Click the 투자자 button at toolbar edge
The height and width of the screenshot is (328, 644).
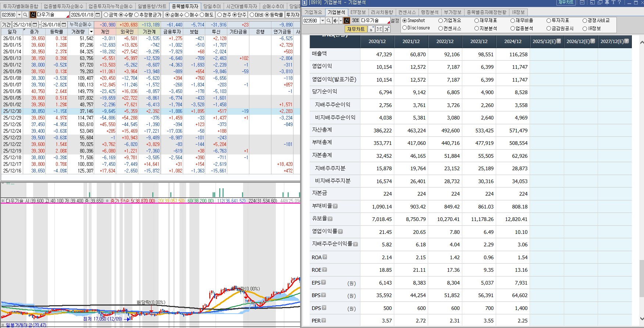[293, 15]
